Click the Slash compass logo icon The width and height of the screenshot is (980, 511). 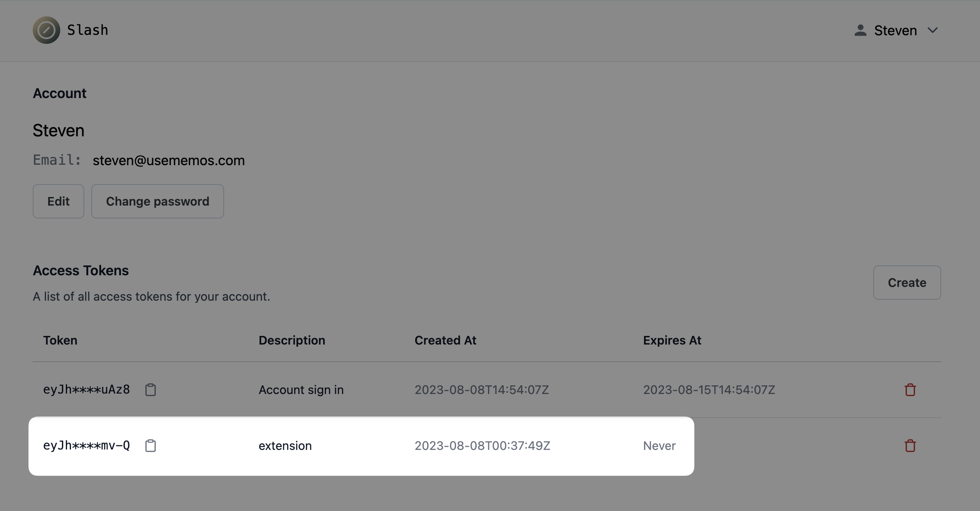pyautogui.click(x=46, y=30)
